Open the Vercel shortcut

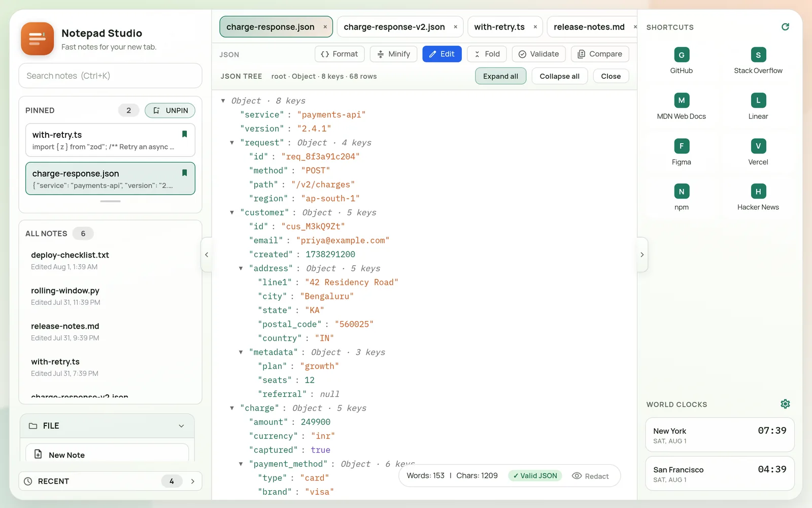click(758, 152)
